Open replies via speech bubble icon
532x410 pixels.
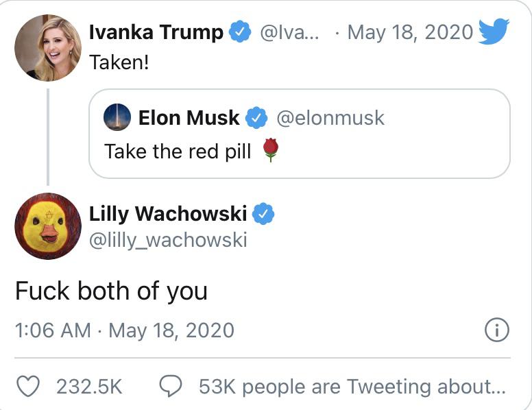pyautogui.click(x=170, y=387)
